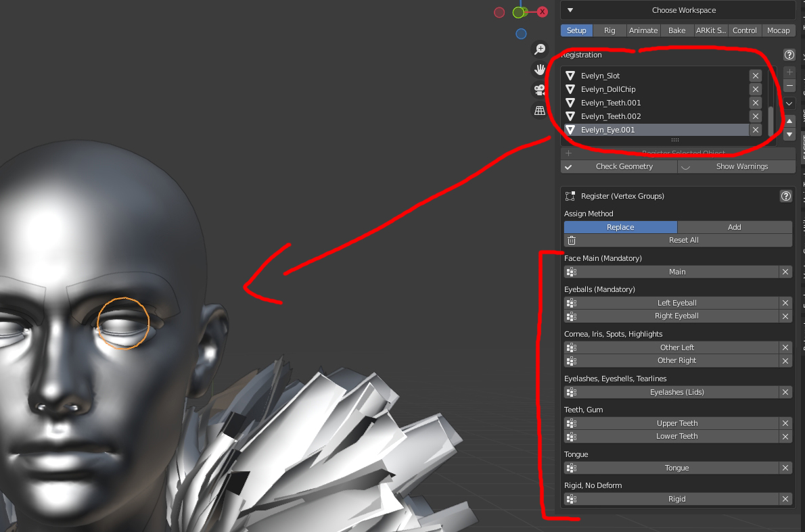Image resolution: width=805 pixels, height=532 pixels.
Task: Switch to the Rig tab
Action: (609, 30)
